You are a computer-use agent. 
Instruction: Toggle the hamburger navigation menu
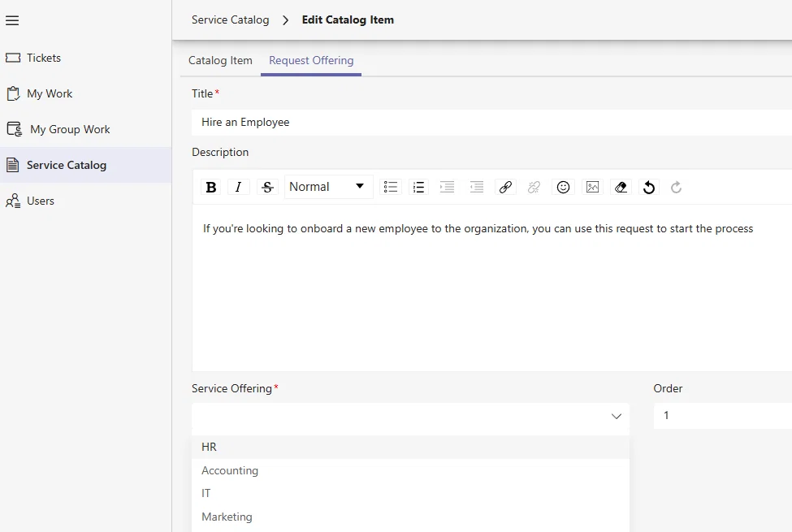[x=12, y=20]
